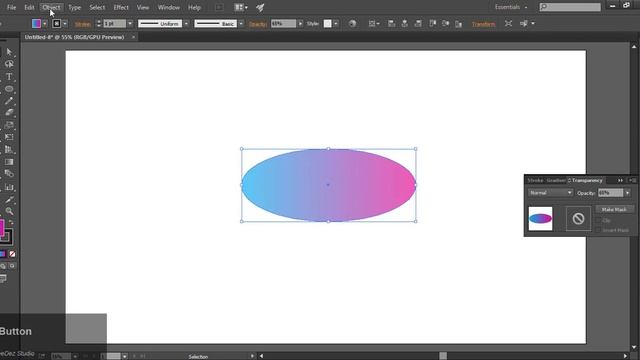The height and width of the screenshot is (360, 640).
Task: Open Arrange Documents icon in menu bar
Action: click(241, 7)
